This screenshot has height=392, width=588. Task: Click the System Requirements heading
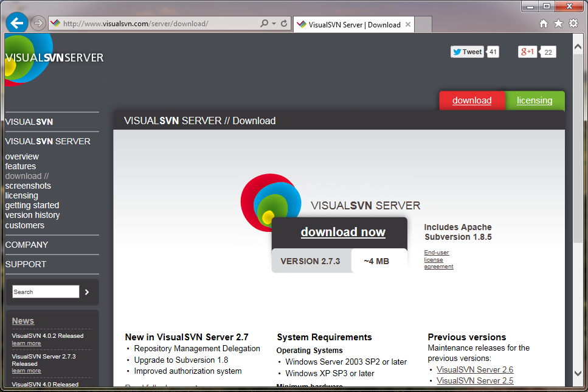tap(324, 337)
